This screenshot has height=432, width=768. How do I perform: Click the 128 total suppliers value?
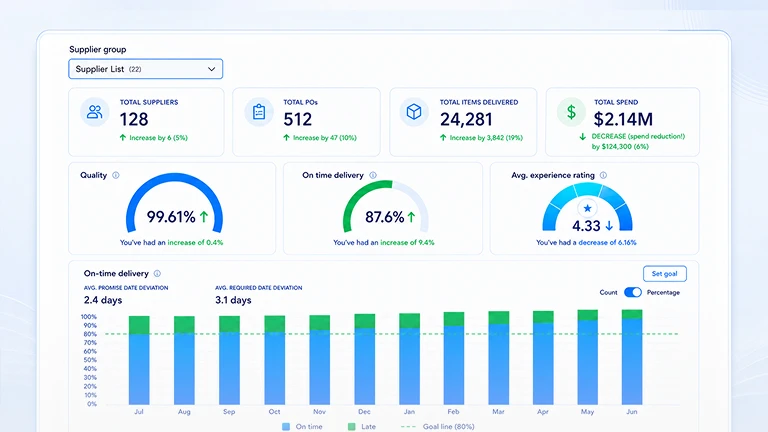(134, 120)
